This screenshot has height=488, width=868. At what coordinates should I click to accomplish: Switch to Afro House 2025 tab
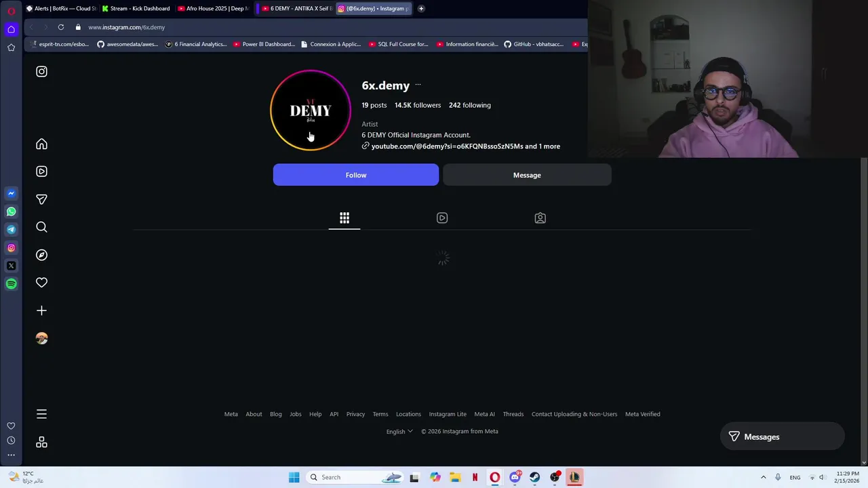point(213,8)
